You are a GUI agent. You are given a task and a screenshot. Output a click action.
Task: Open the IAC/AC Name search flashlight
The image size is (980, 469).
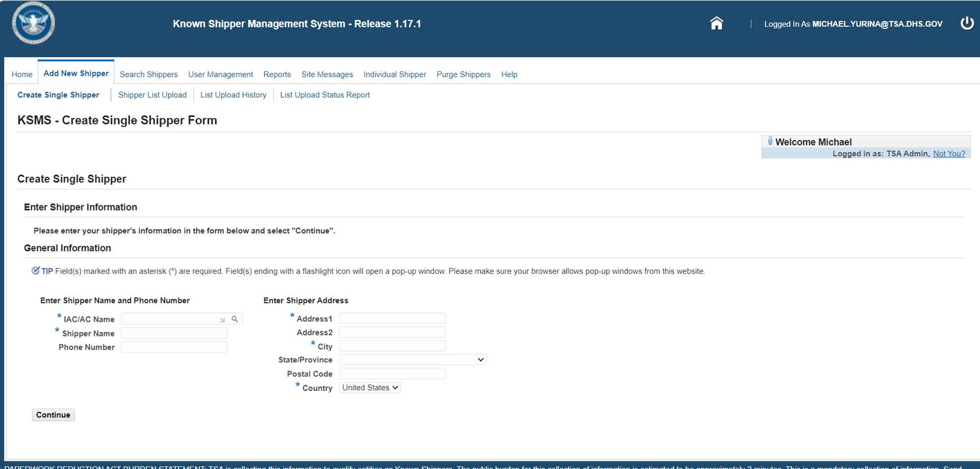coord(234,319)
